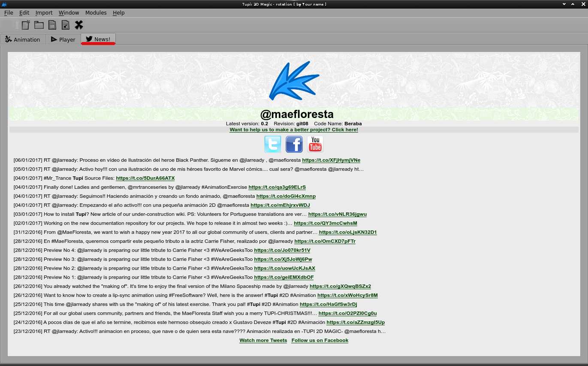The height and width of the screenshot is (366, 588).
Task: Open the File menu
Action: tap(9, 13)
